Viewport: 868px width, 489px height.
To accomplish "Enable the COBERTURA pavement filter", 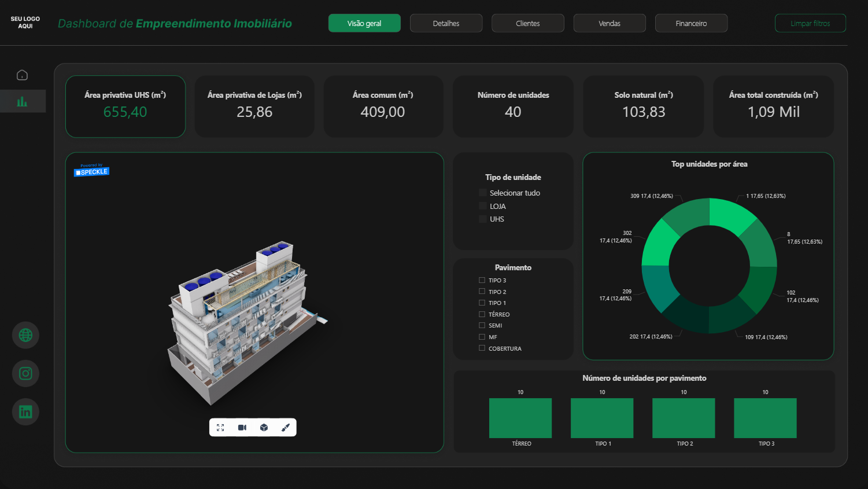I will click(x=481, y=348).
